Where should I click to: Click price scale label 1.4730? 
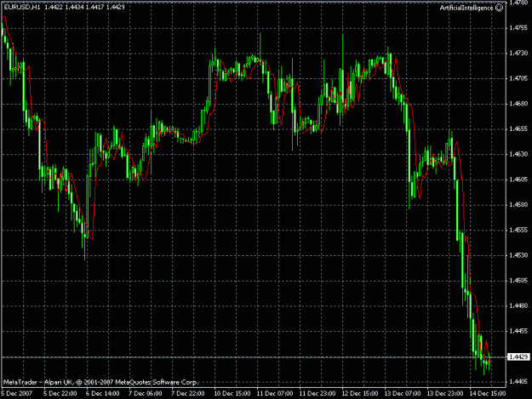518,54
